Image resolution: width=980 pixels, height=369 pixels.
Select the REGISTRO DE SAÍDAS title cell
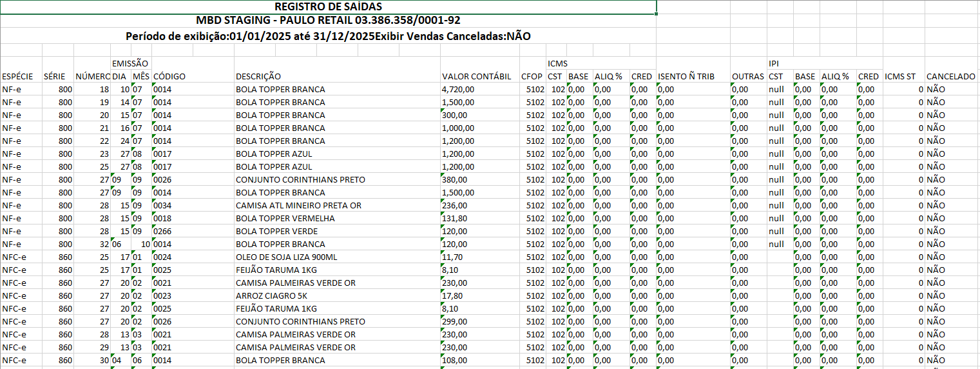click(328, 7)
